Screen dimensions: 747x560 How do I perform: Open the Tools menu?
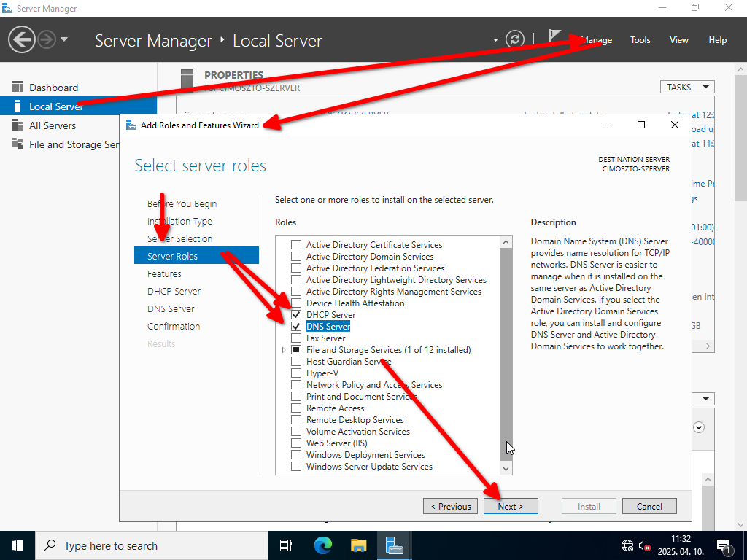click(640, 40)
